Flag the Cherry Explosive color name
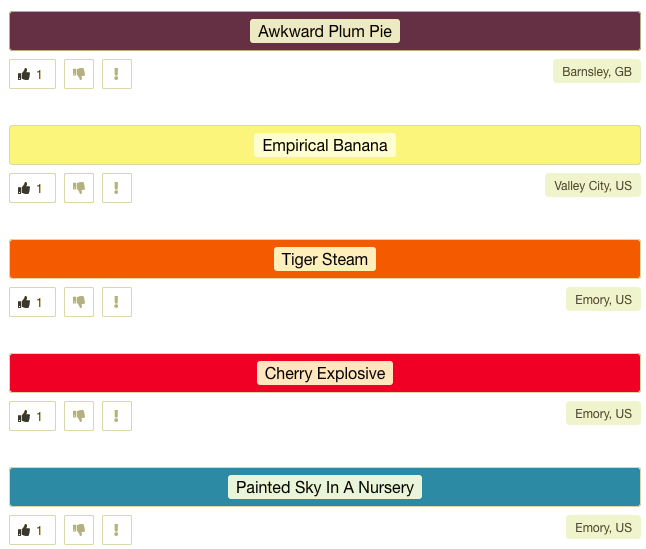 pos(117,416)
